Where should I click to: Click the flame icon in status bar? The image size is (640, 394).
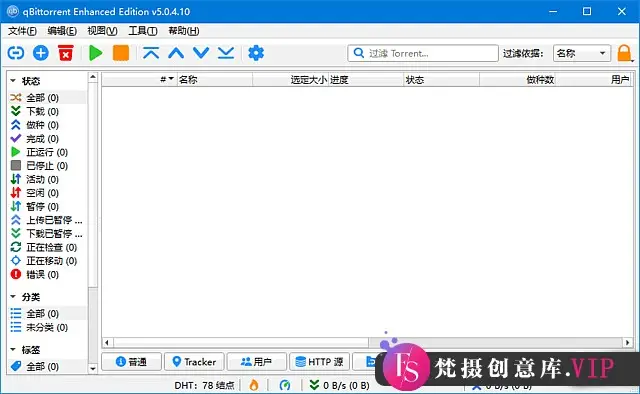254,385
